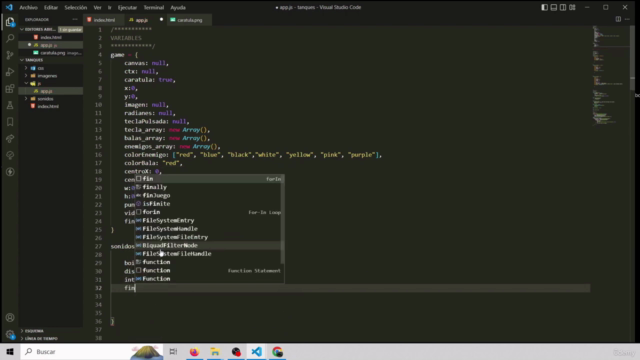Open index.html in open editors list
This screenshot has height=360, width=640.
51,37
